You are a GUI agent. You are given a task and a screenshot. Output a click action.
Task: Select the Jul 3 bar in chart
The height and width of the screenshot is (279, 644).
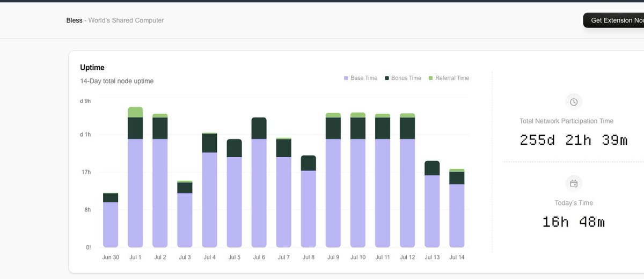(x=185, y=214)
